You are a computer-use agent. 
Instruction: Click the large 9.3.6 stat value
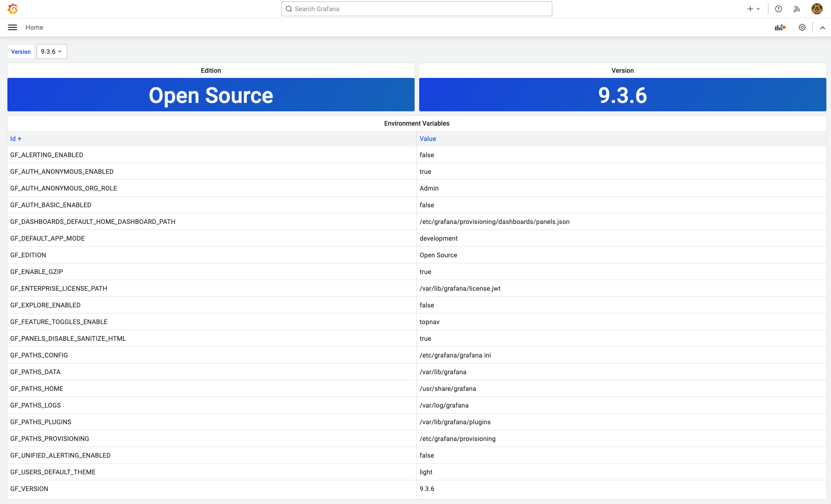click(x=623, y=96)
